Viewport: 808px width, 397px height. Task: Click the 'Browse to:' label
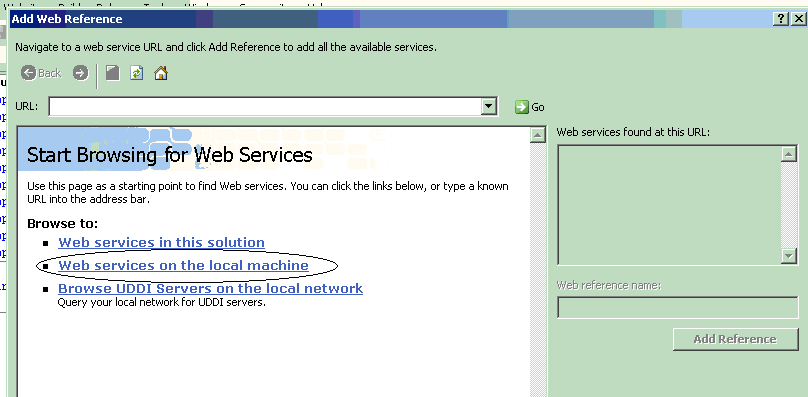62,224
